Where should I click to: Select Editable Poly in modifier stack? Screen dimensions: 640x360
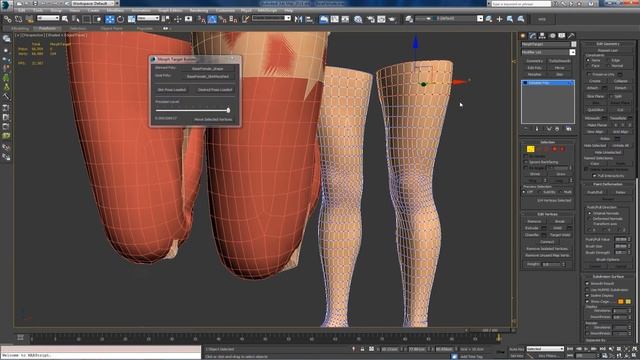point(548,83)
